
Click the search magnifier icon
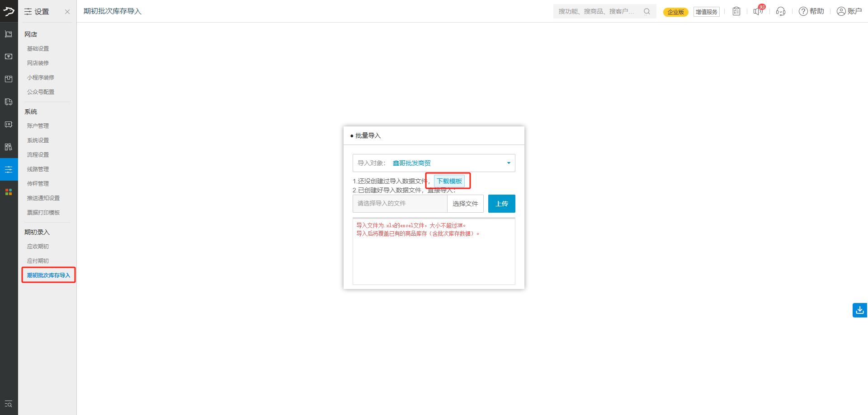click(x=647, y=11)
